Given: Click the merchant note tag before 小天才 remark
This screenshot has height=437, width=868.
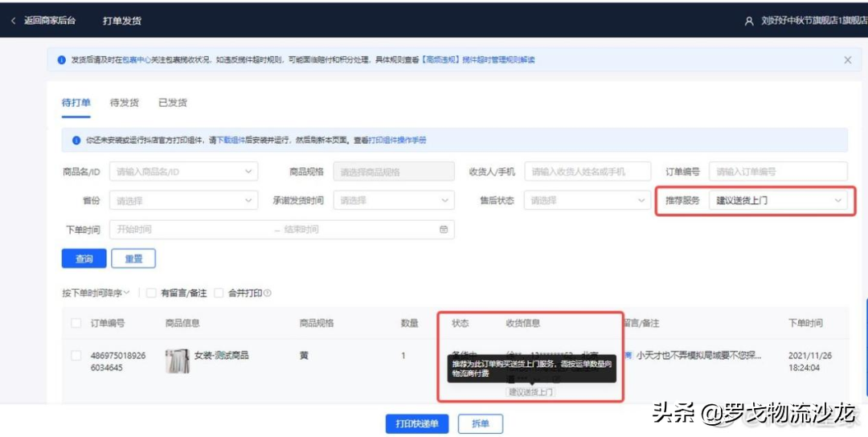Looking at the screenshot, I should coord(628,355).
